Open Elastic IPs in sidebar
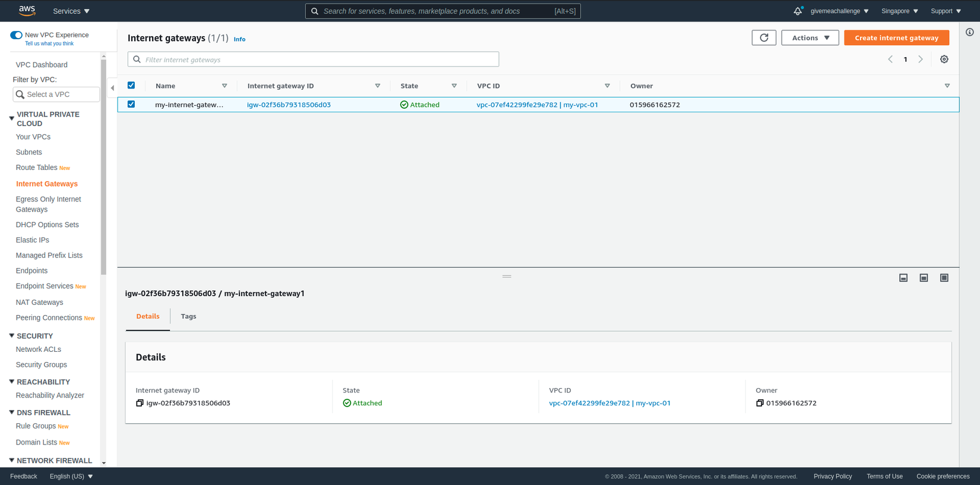This screenshot has width=980, height=485. (x=33, y=240)
